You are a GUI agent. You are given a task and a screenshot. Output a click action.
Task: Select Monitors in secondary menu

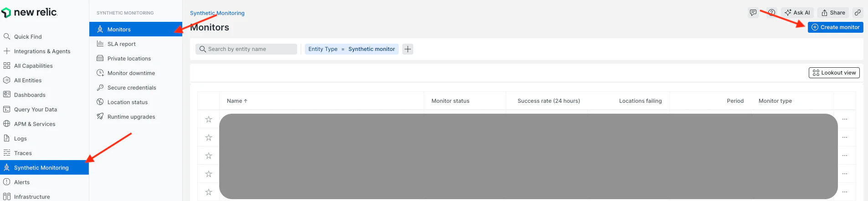click(x=136, y=29)
